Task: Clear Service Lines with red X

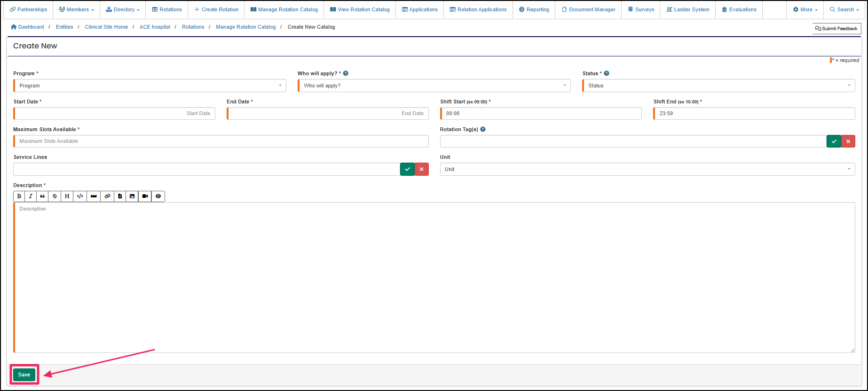Action: 422,169
